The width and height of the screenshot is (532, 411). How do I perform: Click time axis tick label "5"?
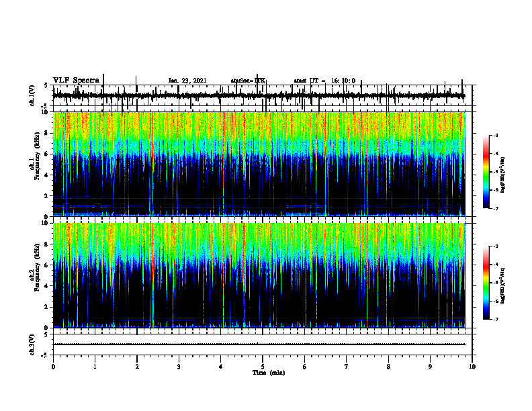(x=263, y=367)
